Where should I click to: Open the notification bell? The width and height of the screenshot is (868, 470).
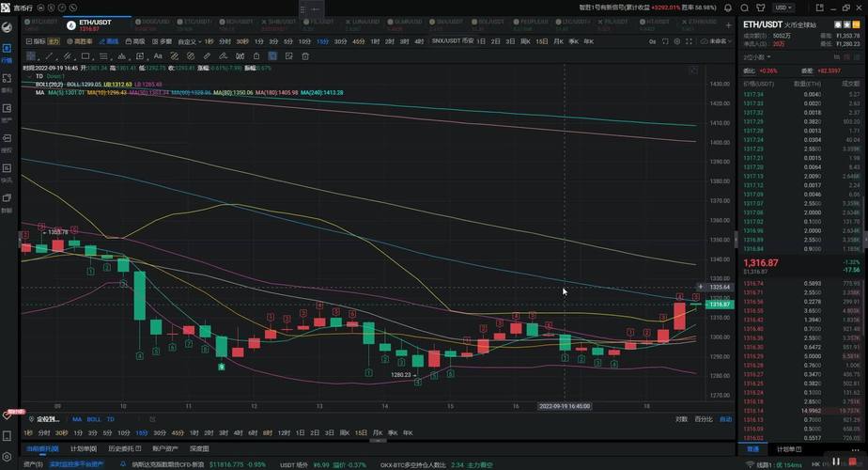click(728, 8)
